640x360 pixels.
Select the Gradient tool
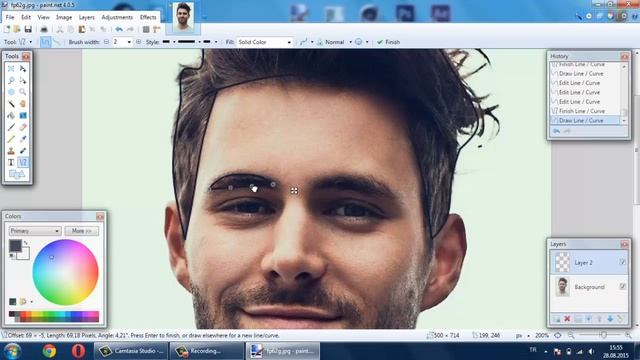tap(23, 116)
